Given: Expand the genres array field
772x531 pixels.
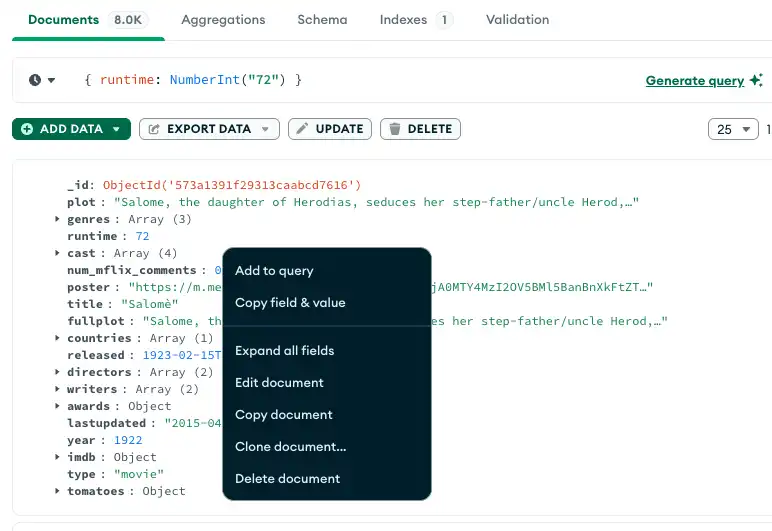Looking at the screenshot, I should 58,219.
